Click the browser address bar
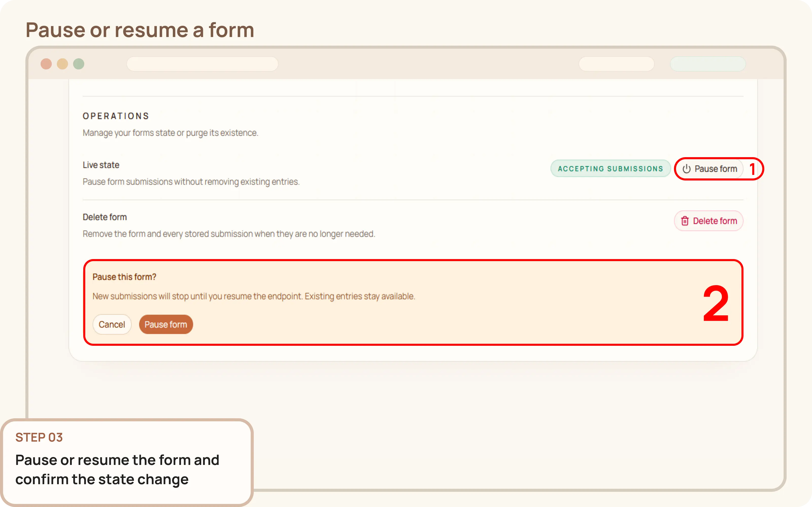This screenshot has width=812, height=507. tap(202, 64)
